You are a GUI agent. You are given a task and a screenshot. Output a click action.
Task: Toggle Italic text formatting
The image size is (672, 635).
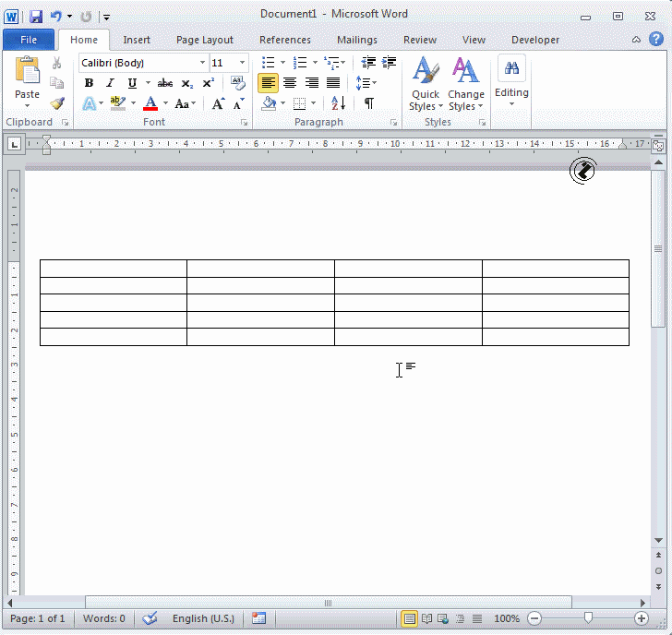pyautogui.click(x=110, y=83)
